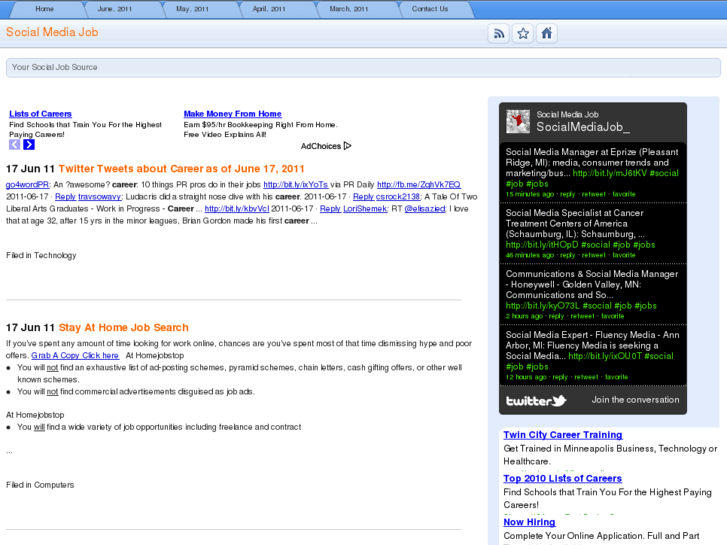Click the Social Media Job site title
The image size is (727, 545).
tap(52, 32)
